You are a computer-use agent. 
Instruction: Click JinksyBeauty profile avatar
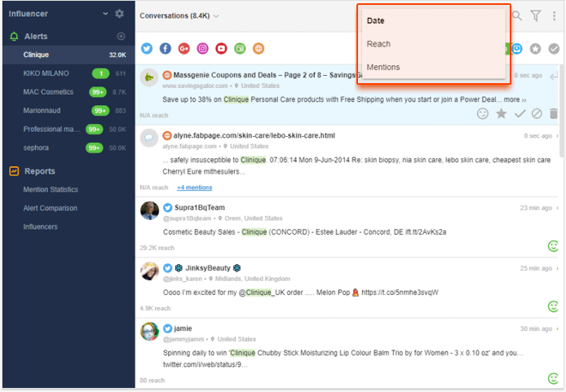(x=149, y=271)
